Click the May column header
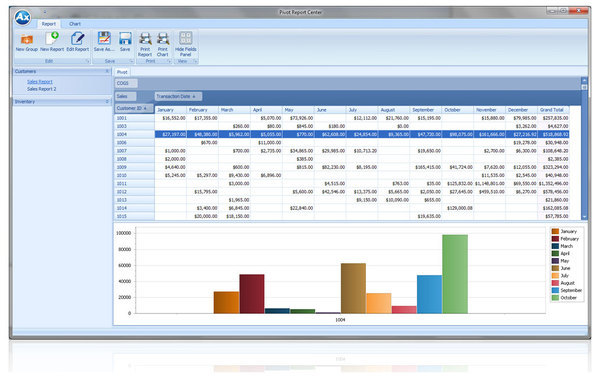 [298, 110]
